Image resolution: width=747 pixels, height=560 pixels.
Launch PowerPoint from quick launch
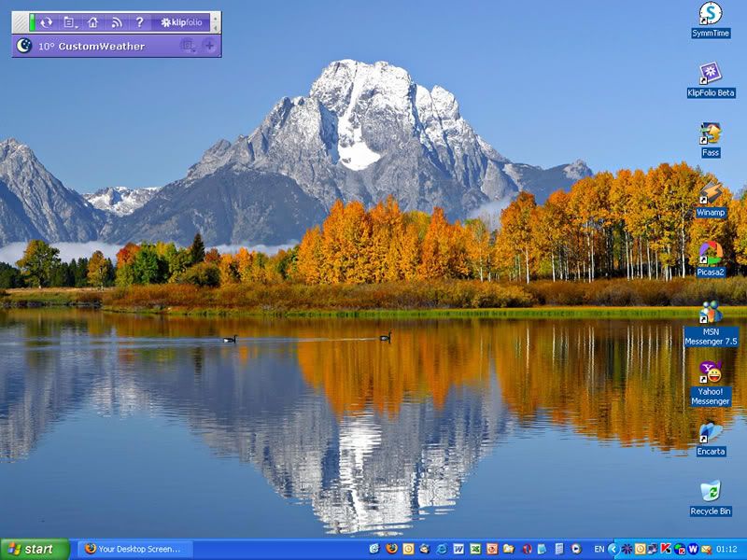(492, 549)
